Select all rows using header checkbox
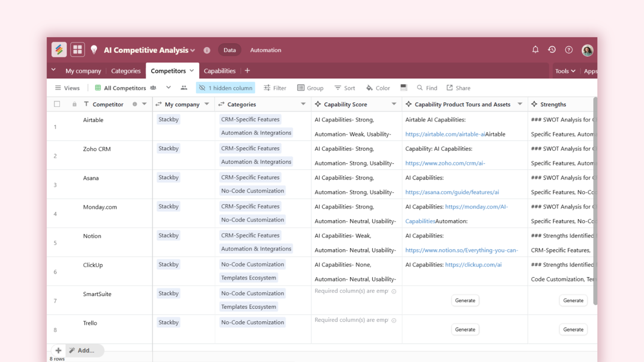Viewport: 644px width, 362px height. click(x=57, y=103)
